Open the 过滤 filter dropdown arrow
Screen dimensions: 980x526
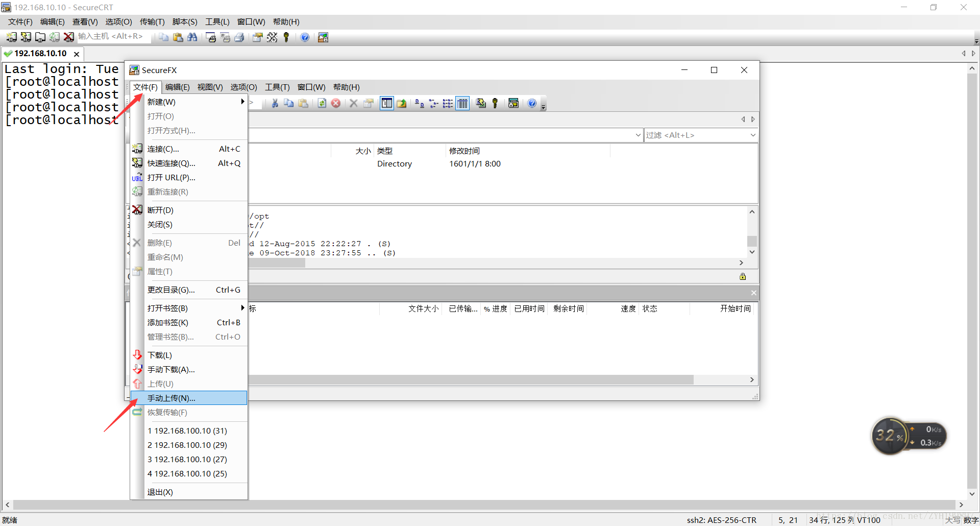(x=753, y=135)
